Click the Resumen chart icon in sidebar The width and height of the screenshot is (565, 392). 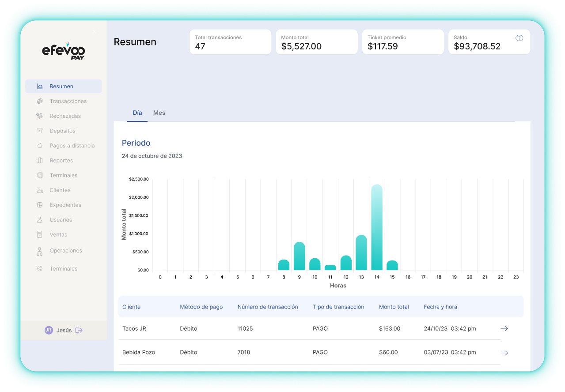(40, 87)
